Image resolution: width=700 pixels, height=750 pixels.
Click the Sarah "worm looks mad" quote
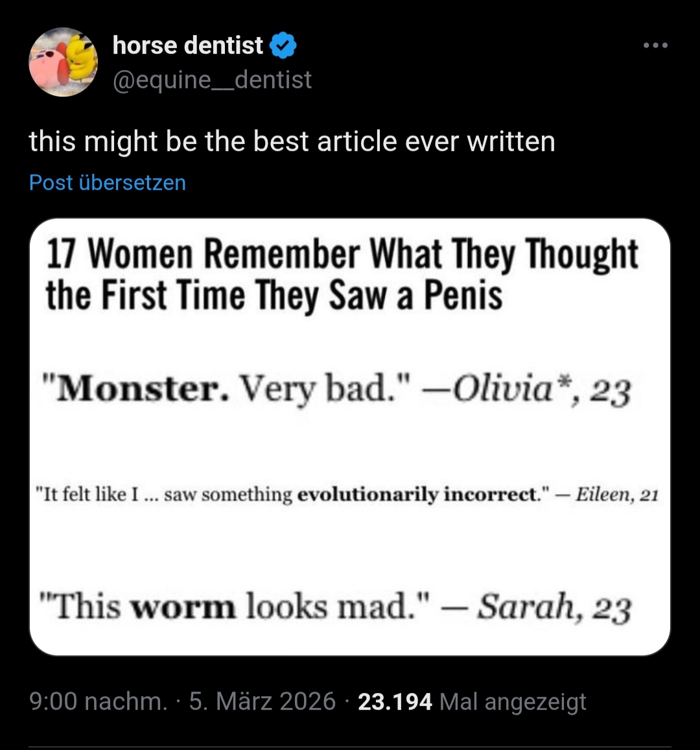336,607
